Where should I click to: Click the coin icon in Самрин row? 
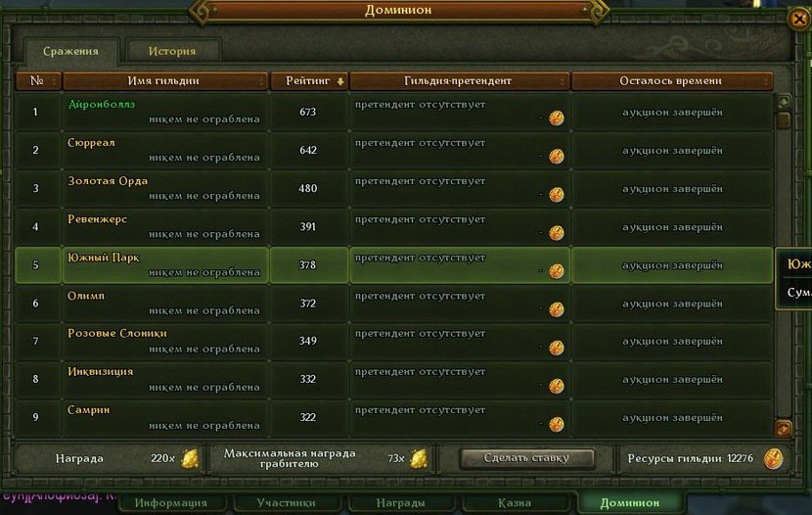[557, 424]
